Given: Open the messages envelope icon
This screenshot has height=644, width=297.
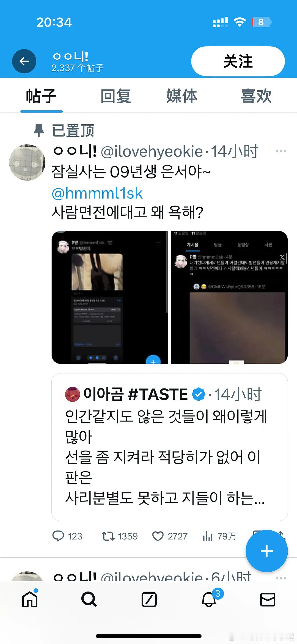Looking at the screenshot, I should (x=268, y=599).
